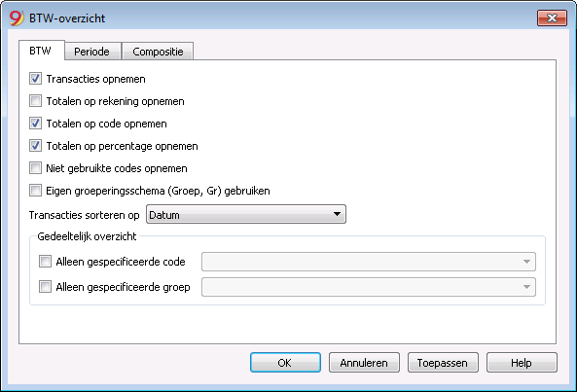
Task: Confirm with the OK button
Action: [285, 363]
